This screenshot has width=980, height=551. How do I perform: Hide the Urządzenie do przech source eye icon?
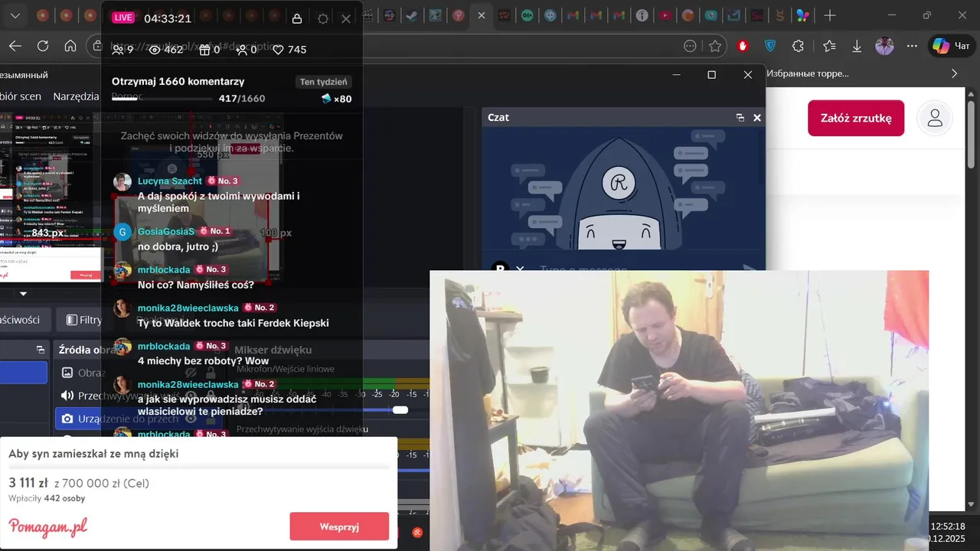(191, 419)
